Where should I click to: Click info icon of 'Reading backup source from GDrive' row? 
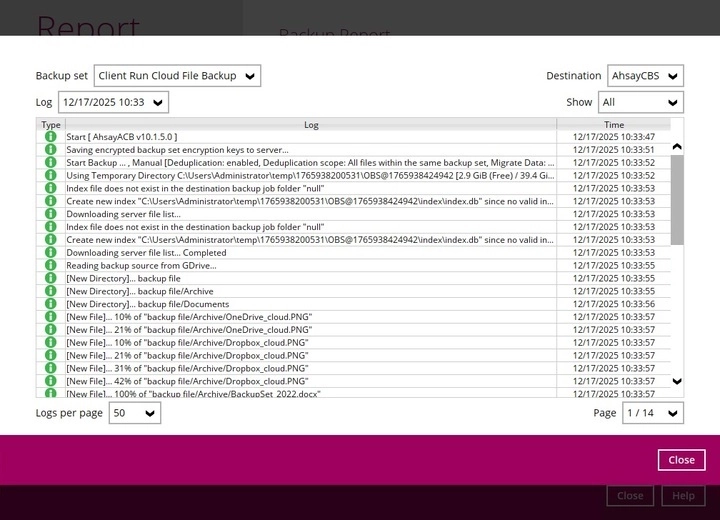[51, 266]
